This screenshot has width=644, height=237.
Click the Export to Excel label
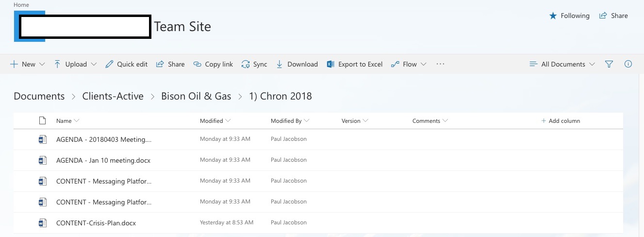[x=360, y=64]
